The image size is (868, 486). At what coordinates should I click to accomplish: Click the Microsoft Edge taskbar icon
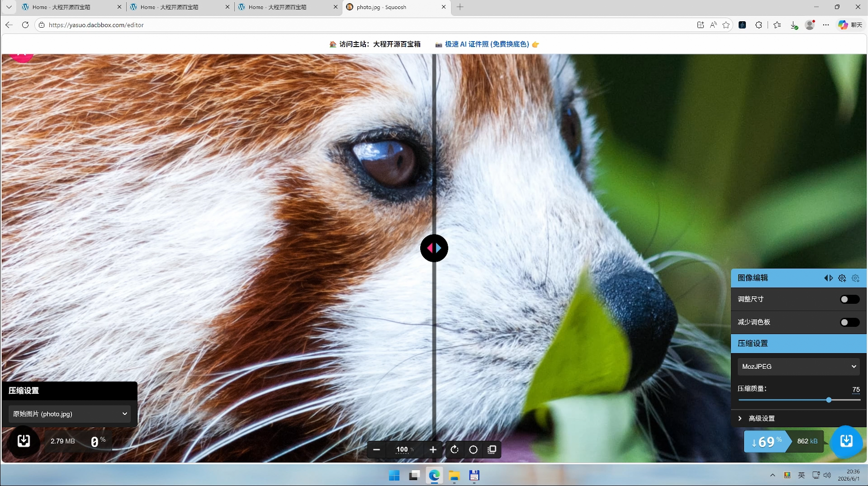434,476
